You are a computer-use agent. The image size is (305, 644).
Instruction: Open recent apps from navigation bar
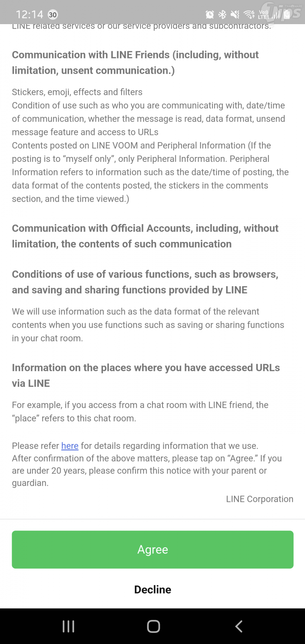tap(68, 626)
